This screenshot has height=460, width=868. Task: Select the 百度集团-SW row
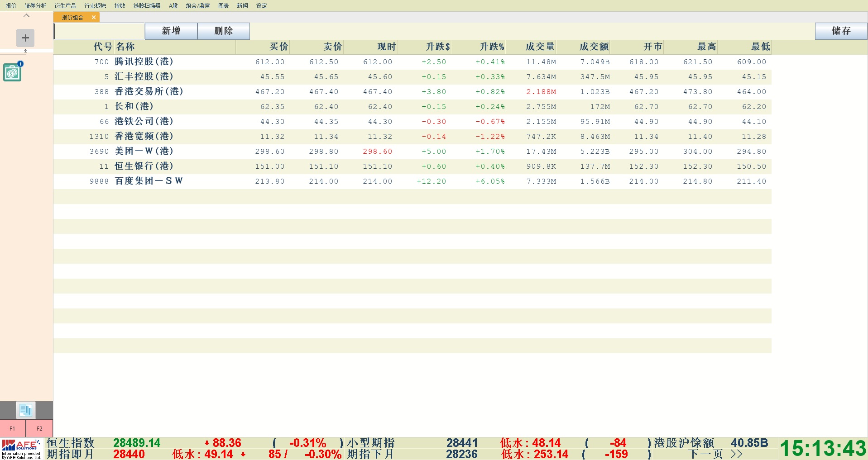pyautogui.click(x=412, y=181)
